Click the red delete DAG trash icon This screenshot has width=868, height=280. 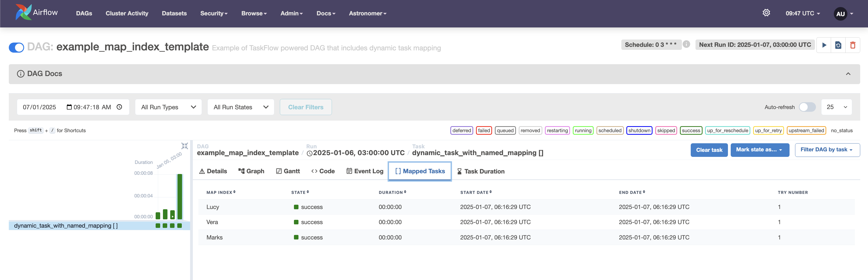pos(852,45)
